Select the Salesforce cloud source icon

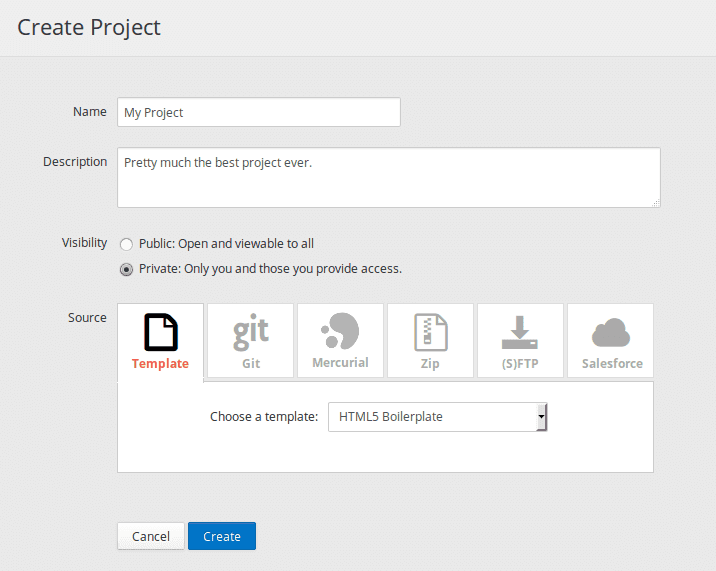pyautogui.click(x=611, y=333)
